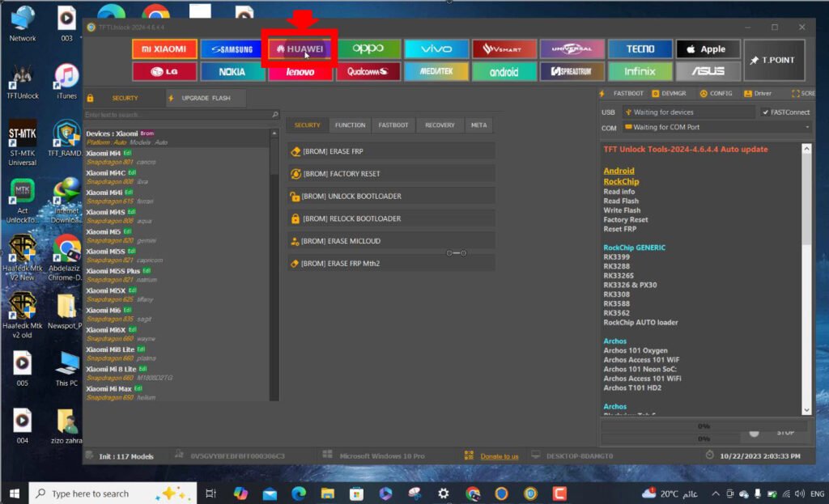Image resolution: width=829 pixels, height=504 pixels.
Task: Select the Infinix brand button
Action: coord(640,71)
